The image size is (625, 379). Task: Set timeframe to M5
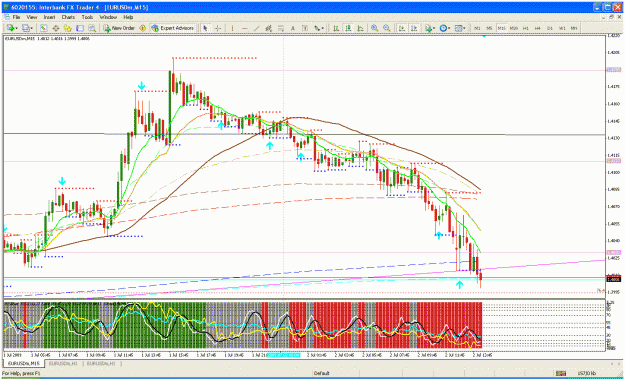489,28
